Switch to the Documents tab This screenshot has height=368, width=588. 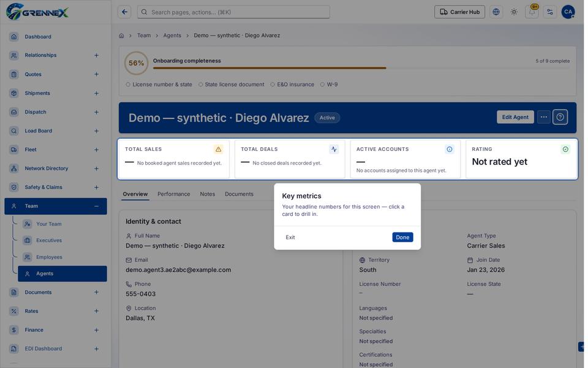click(x=239, y=194)
